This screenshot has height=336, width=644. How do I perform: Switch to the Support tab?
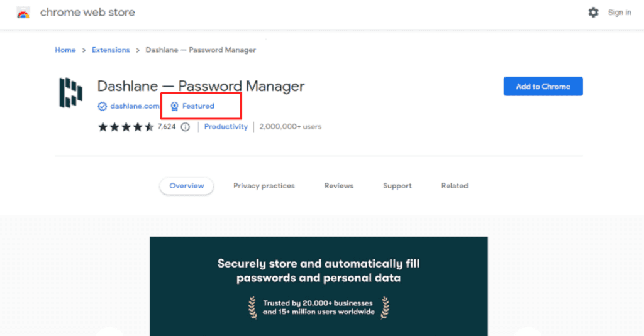397,186
